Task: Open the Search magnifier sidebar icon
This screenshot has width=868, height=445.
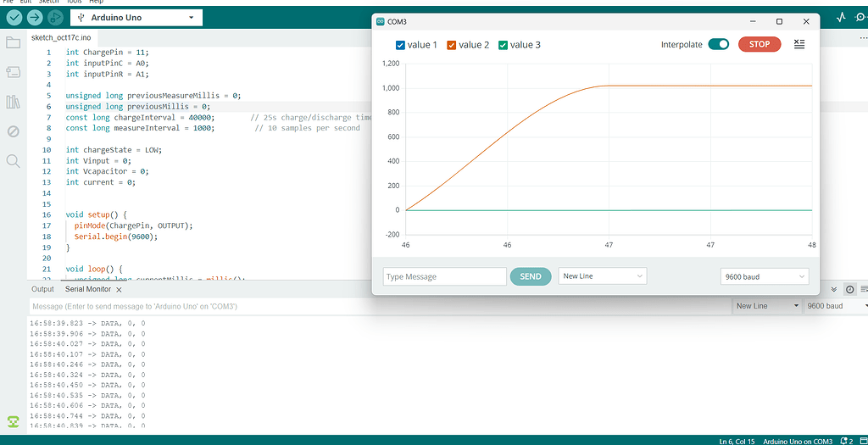Action: point(14,161)
